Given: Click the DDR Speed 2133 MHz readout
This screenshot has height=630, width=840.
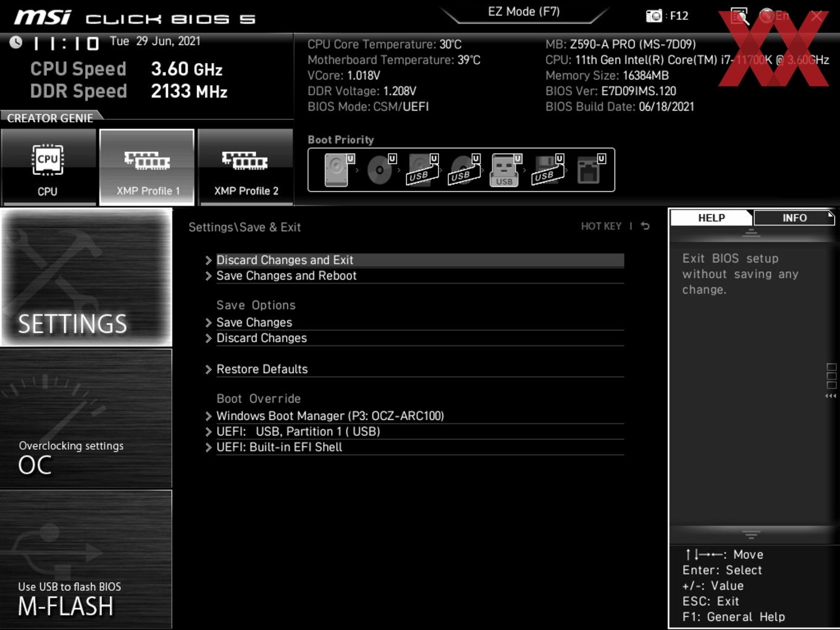Looking at the screenshot, I should (128, 91).
